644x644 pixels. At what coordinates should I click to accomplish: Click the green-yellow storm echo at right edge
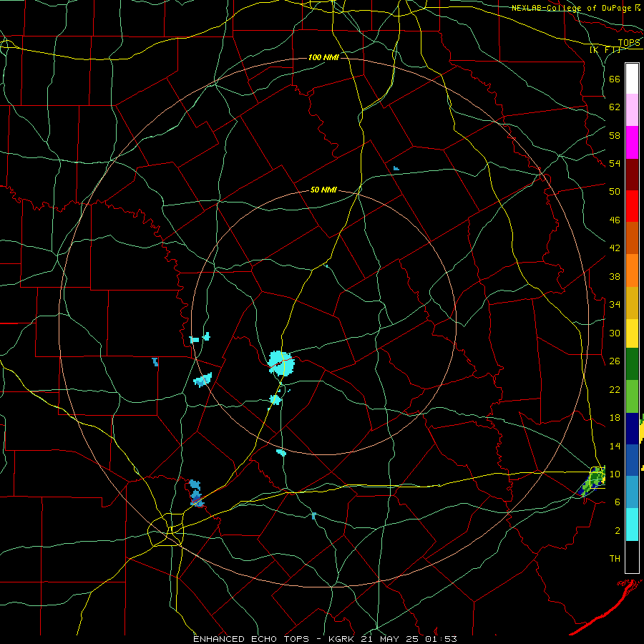[592, 481]
